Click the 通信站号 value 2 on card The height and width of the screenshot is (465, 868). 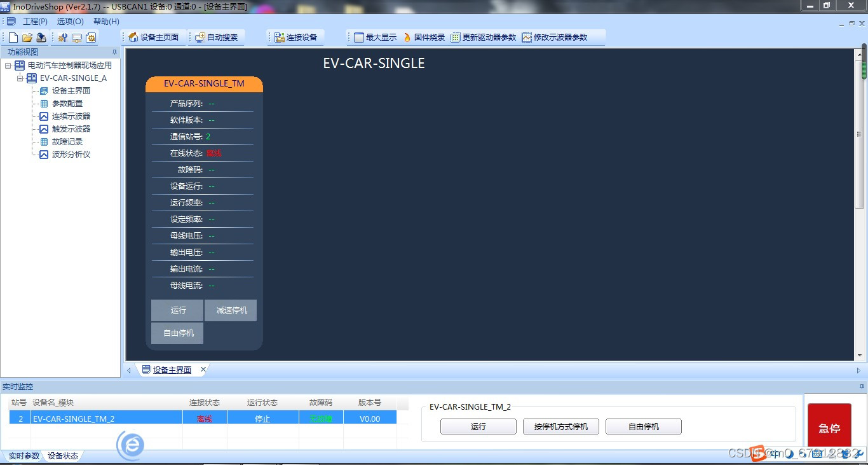coord(208,137)
